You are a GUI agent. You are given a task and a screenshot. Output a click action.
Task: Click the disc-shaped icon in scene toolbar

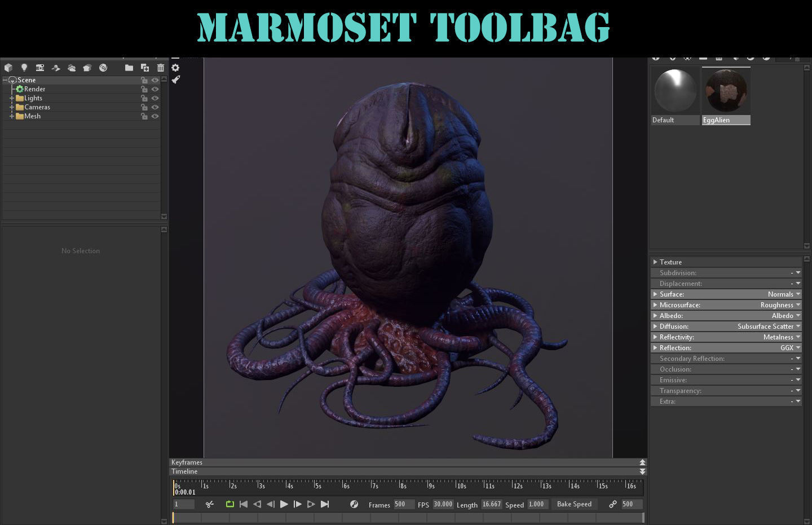[103, 68]
